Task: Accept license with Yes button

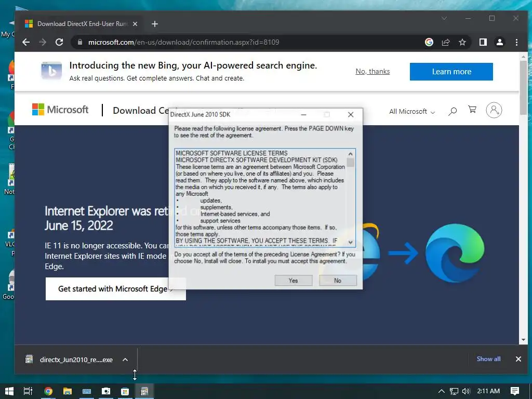Action: pyautogui.click(x=294, y=280)
